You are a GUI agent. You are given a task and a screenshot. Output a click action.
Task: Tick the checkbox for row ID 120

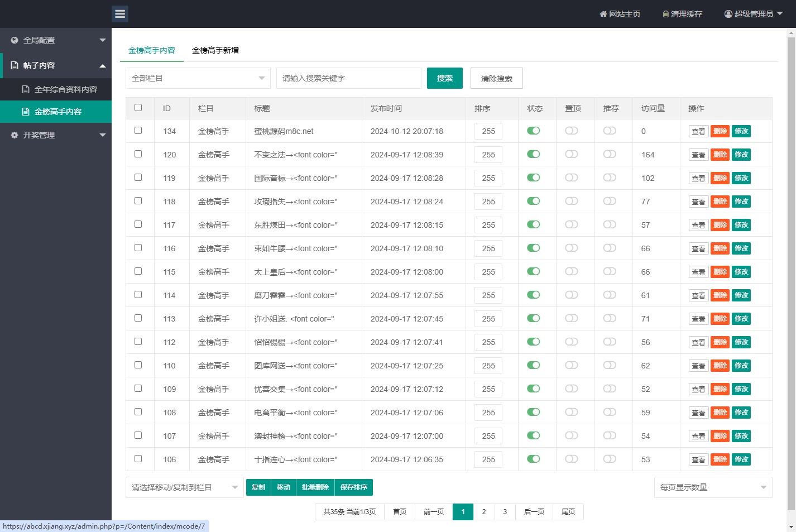coord(138,154)
